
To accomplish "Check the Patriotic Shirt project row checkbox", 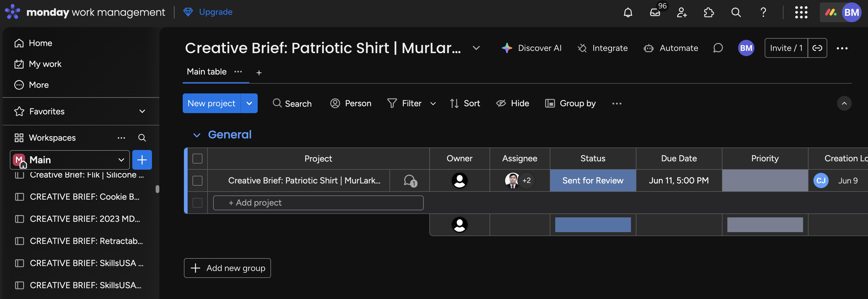I will [x=197, y=181].
